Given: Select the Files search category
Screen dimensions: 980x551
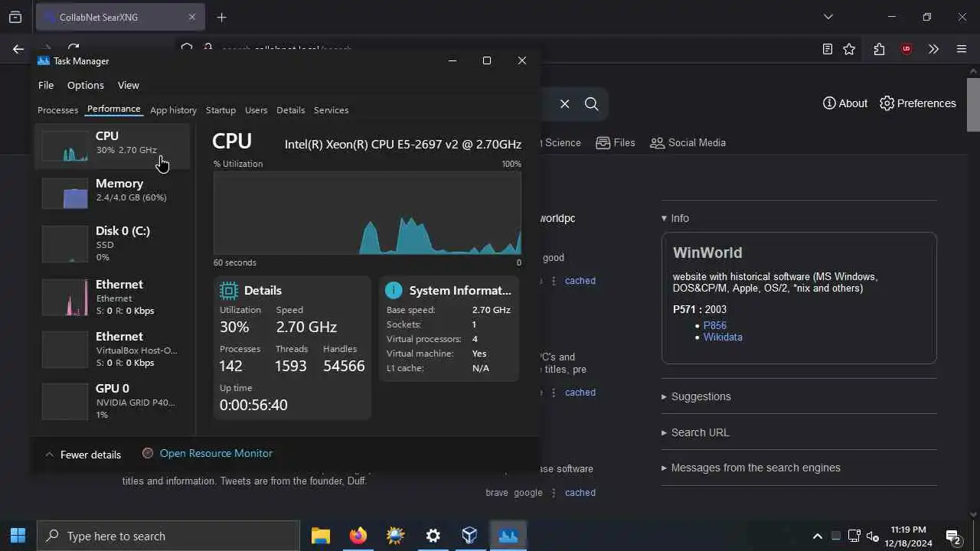Looking at the screenshot, I should pos(616,142).
